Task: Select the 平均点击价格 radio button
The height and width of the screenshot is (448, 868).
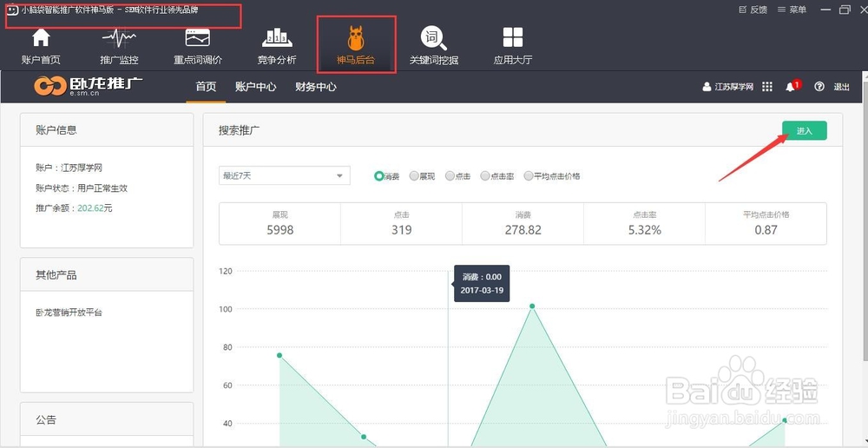Action: [x=529, y=176]
